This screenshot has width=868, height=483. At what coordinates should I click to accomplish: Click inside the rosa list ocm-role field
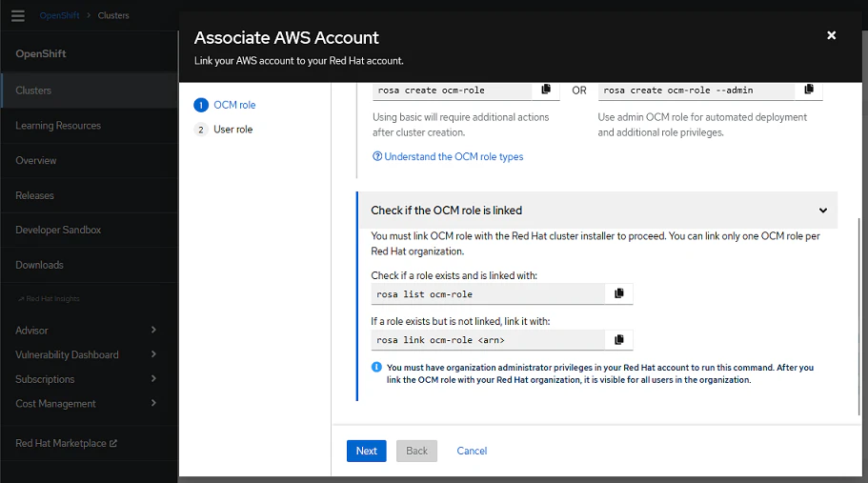pyautogui.click(x=488, y=293)
